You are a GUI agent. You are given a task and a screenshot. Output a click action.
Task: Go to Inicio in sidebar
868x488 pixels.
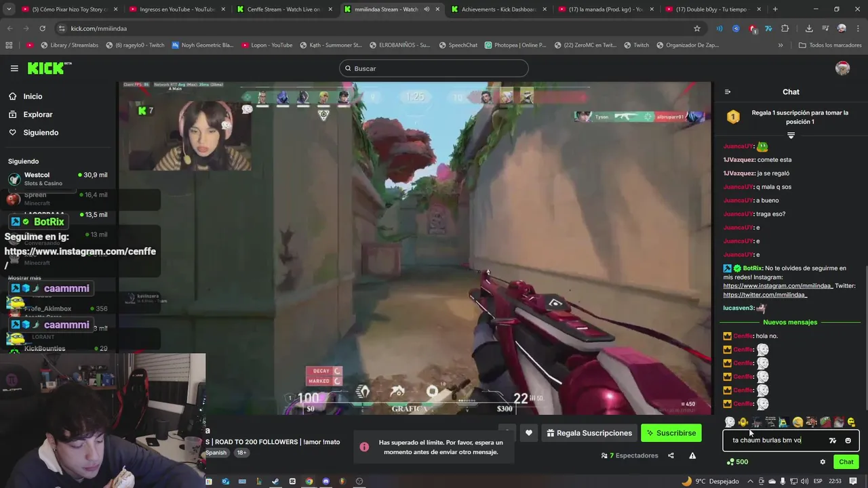[x=26, y=96]
